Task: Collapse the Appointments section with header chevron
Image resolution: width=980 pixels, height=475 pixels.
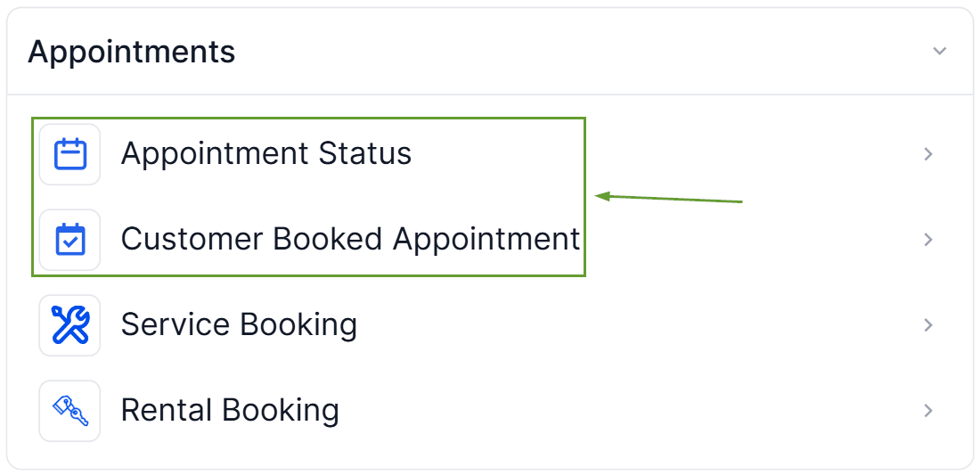Action: coord(939,51)
